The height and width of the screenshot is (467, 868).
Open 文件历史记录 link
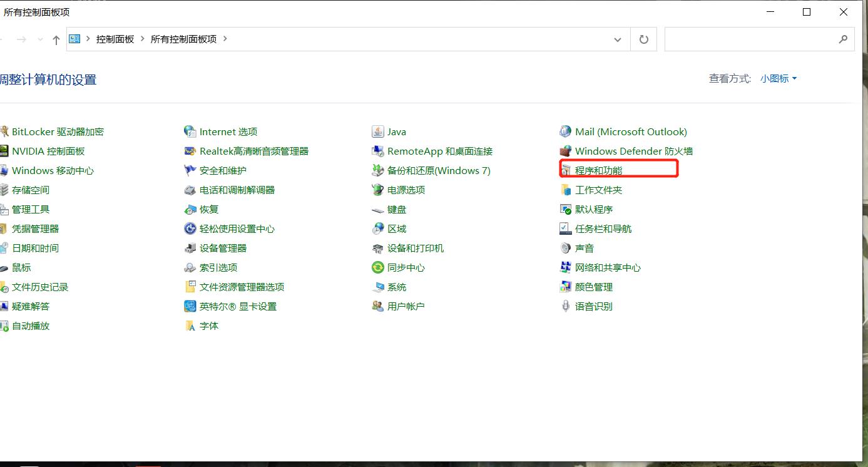pos(40,287)
